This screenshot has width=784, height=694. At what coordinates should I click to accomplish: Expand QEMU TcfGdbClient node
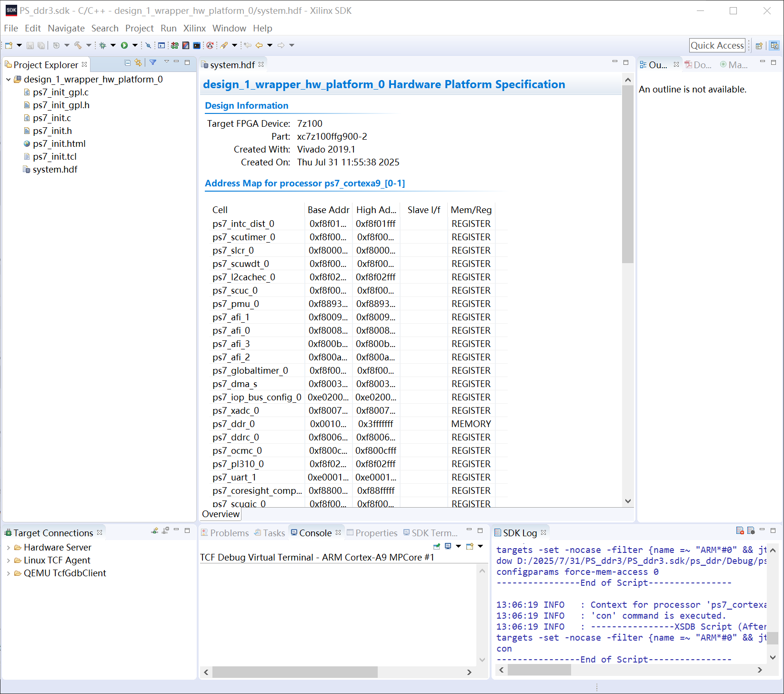(x=8, y=573)
